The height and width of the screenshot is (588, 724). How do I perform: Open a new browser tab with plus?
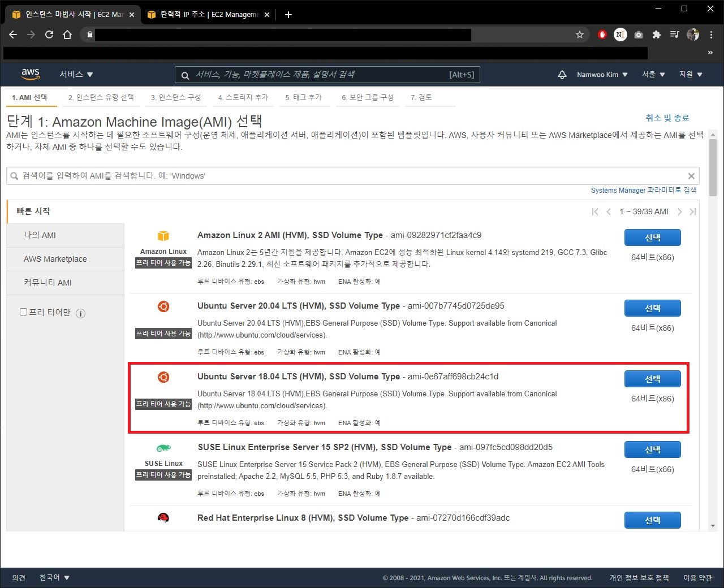[x=288, y=15]
